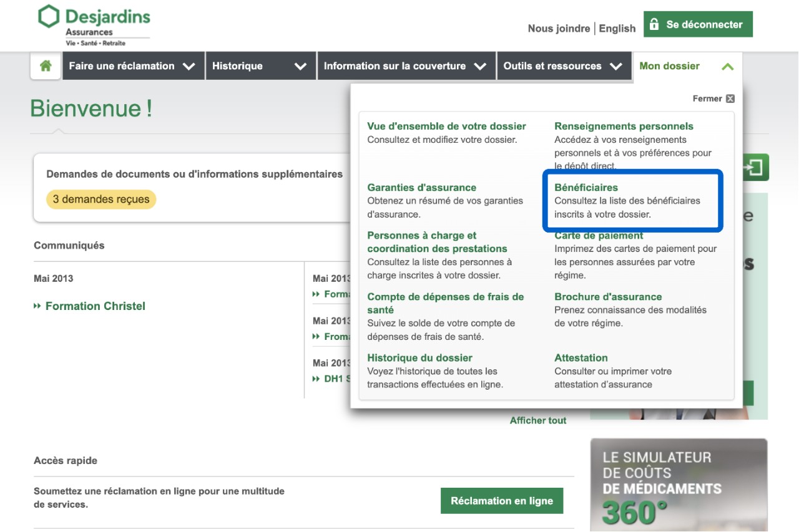Image resolution: width=799 pixels, height=532 pixels.
Task: Click the green exit arrow icon
Action: (755, 168)
